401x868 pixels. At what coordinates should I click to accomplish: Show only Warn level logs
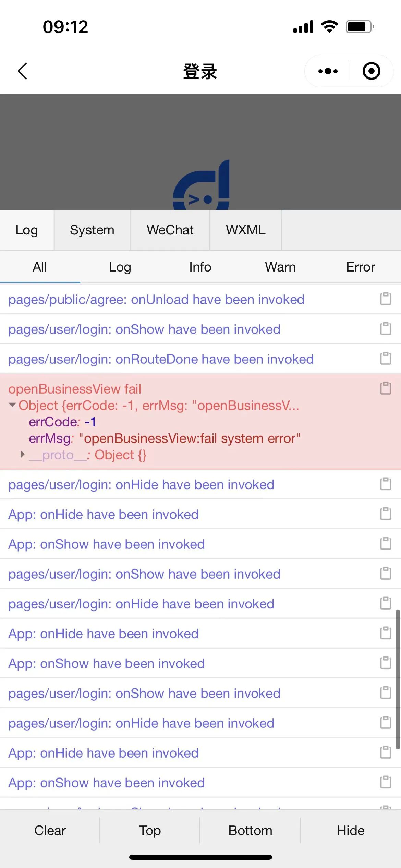point(280,267)
